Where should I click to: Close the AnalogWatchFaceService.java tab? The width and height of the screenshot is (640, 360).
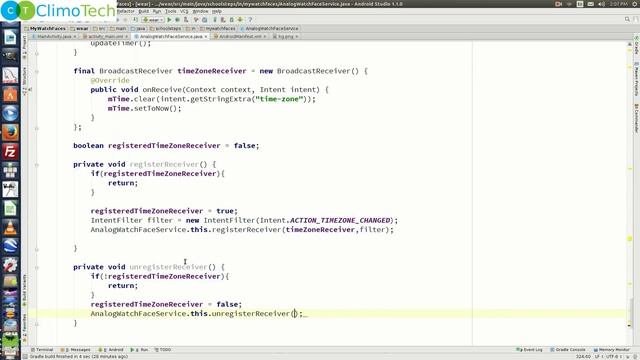pos(206,37)
